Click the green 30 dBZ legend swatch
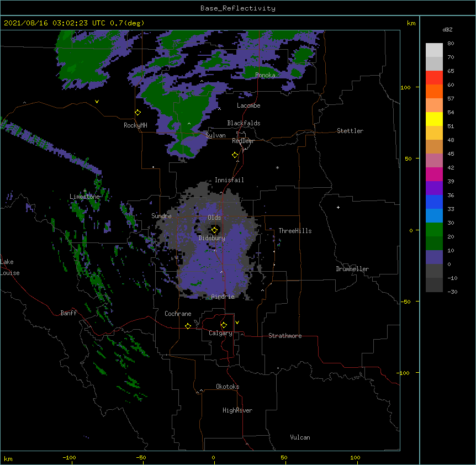Viewport: 476px width, 465px height. 434,230
